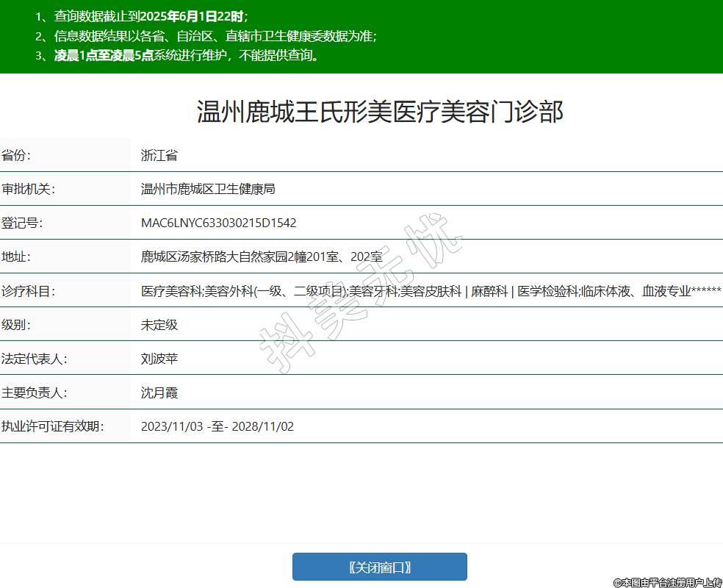Click the 本图由平台注册用户上传 caption
This screenshot has height=588, width=723.
(x=667, y=582)
